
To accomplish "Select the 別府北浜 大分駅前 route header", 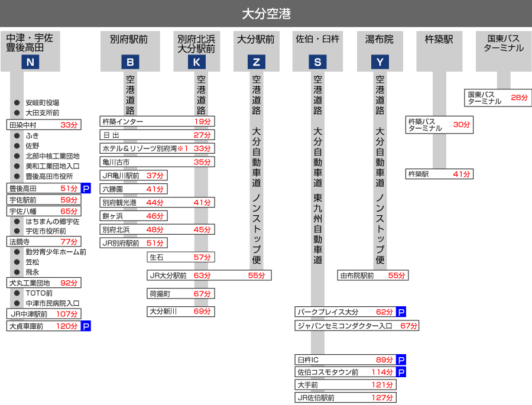I will click(x=197, y=51).
